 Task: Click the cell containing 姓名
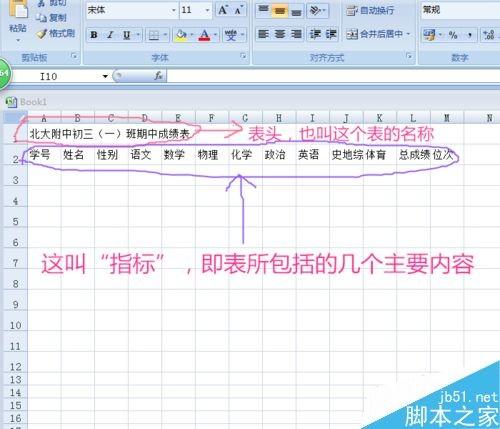point(78,155)
